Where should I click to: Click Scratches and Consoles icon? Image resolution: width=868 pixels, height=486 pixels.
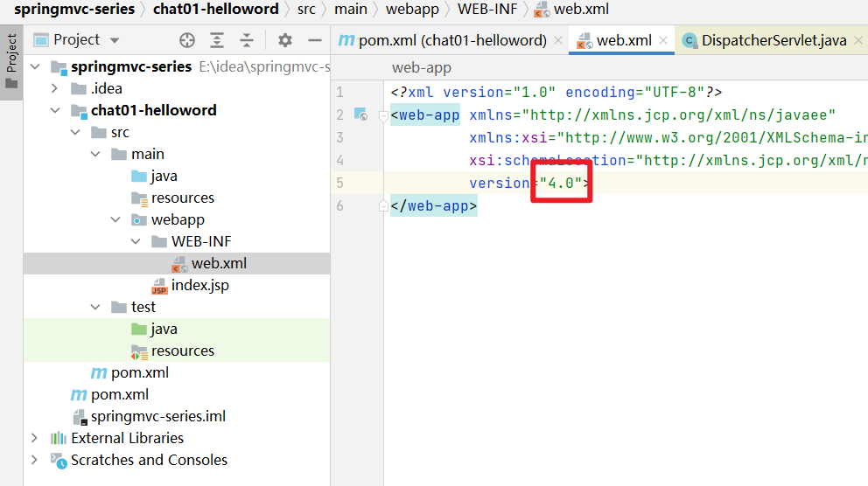click(x=59, y=460)
